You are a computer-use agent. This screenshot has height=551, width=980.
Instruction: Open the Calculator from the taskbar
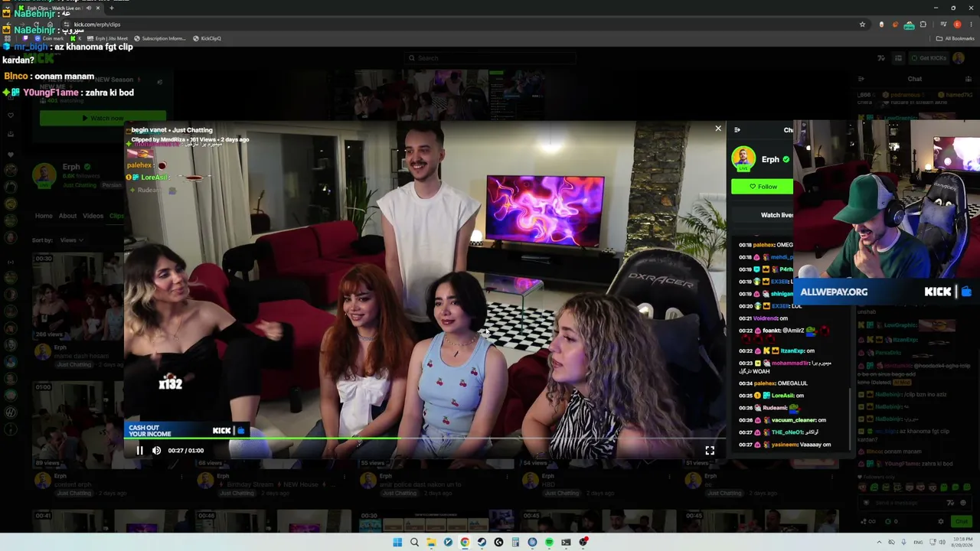coord(515,543)
